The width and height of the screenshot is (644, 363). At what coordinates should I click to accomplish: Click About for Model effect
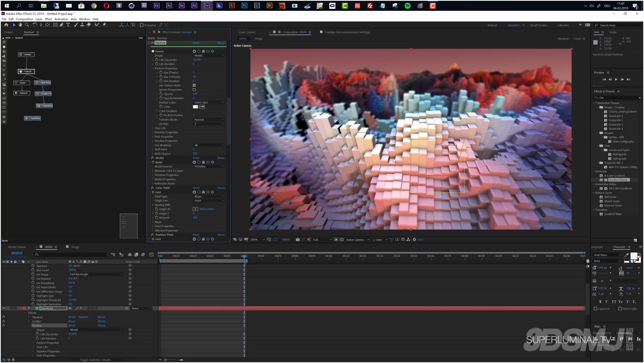tap(221, 158)
